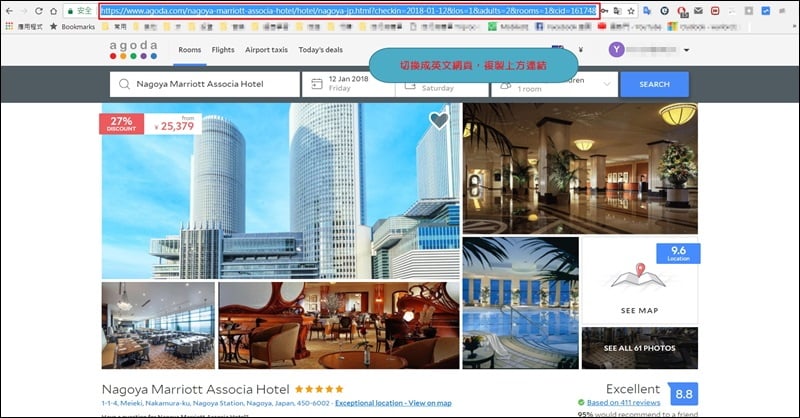
Task: Open the Bookmarks star folder
Action: point(72,27)
